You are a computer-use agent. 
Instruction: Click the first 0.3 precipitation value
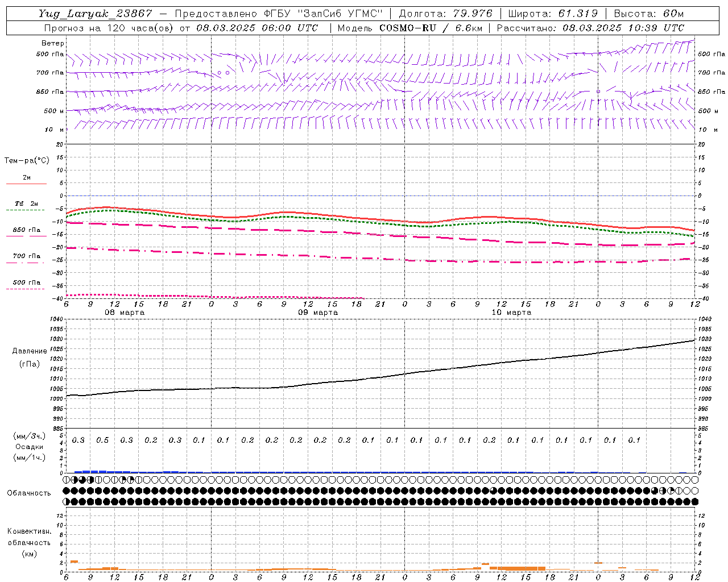[78, 440]
